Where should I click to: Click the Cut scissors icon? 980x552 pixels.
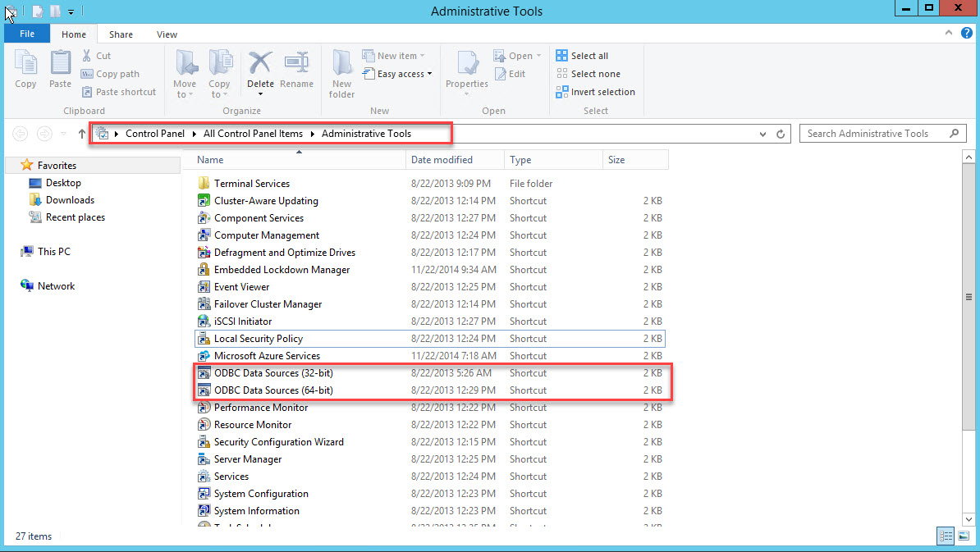87,56
